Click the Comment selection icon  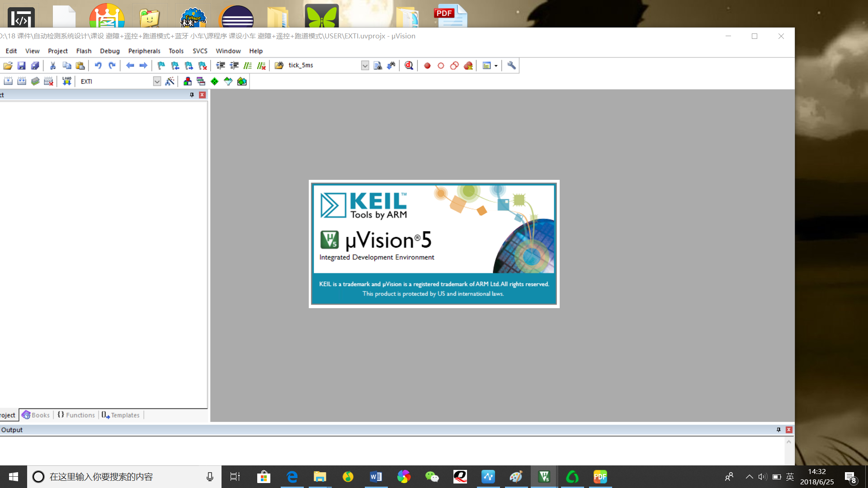248,66
